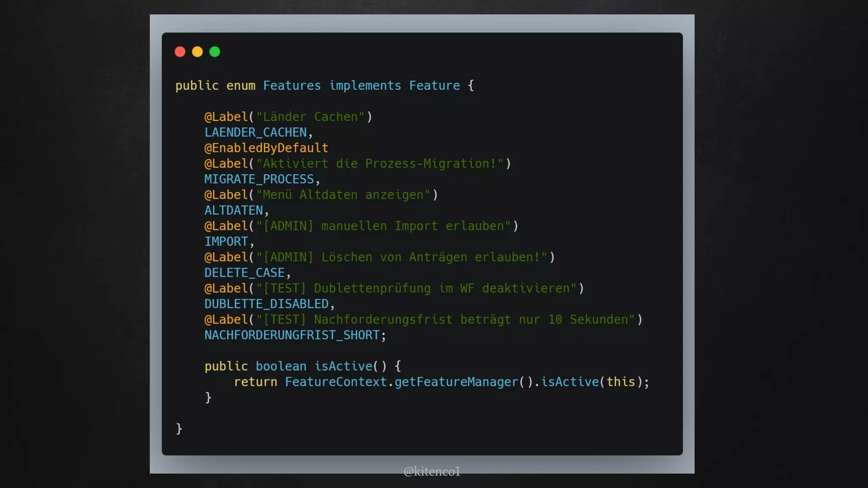Click the getFeatureManager method call
This screenshot has height=488, width=868.
(456, 382)
